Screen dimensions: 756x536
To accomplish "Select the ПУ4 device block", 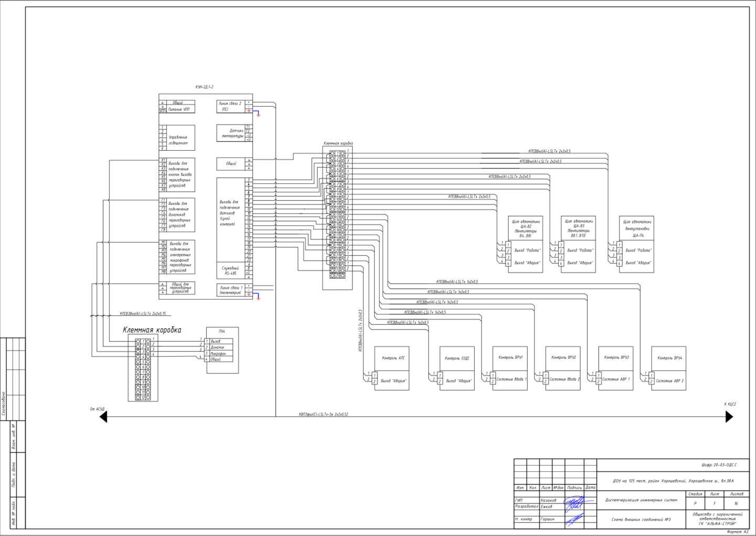I will coord(223,350).
